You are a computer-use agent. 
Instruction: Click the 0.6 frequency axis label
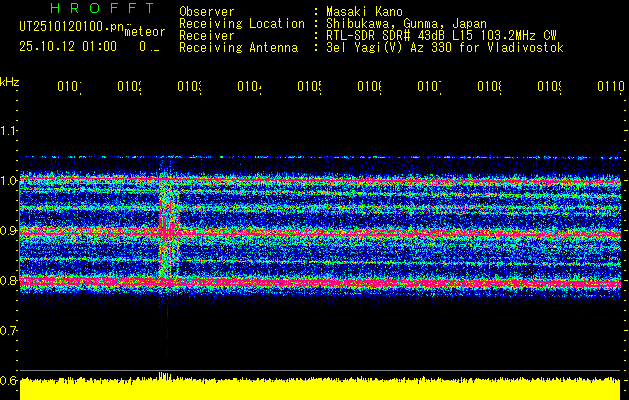click(x=10, y=380)
